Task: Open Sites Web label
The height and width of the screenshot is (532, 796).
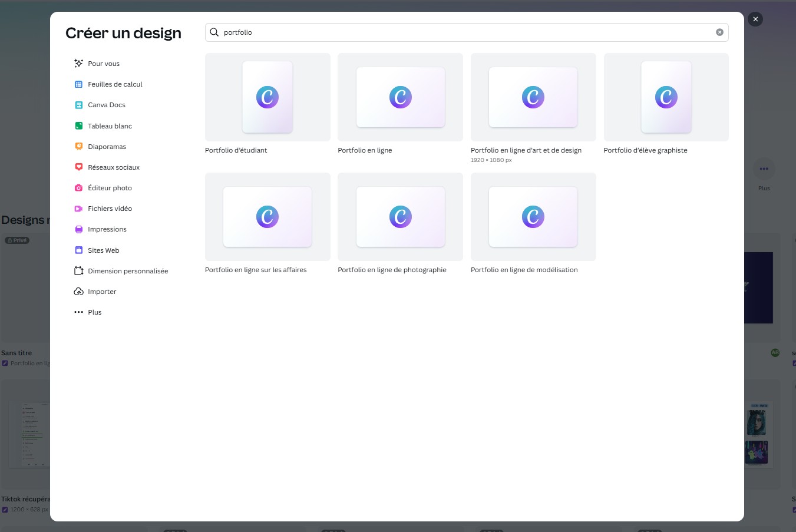Action: coord(104,250)
